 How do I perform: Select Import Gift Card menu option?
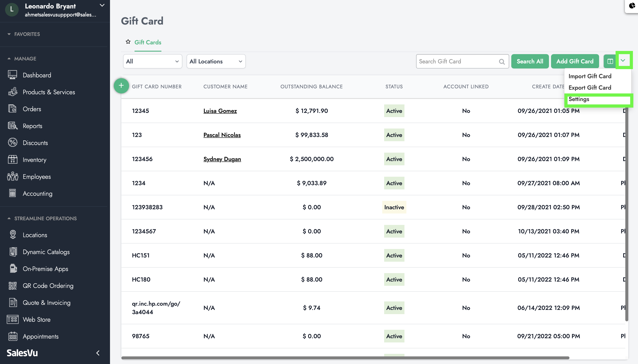590,76
